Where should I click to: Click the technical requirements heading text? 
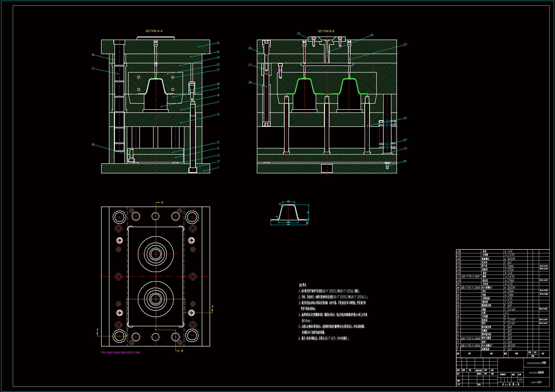click(302, 285)
